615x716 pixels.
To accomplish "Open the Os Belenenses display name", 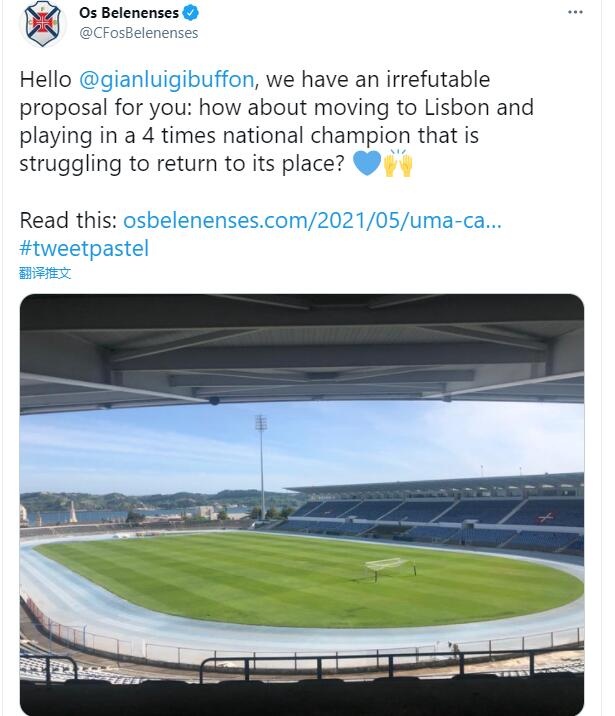I will click(129, 14).
